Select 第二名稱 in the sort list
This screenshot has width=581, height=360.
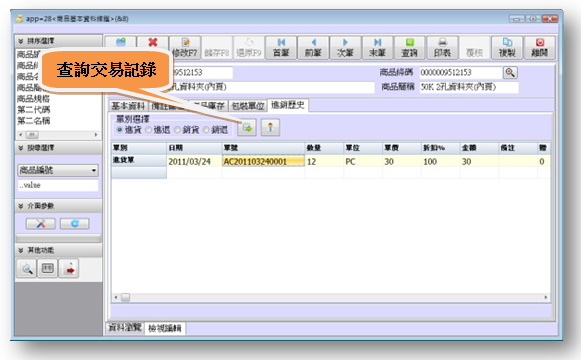[33, 121]
